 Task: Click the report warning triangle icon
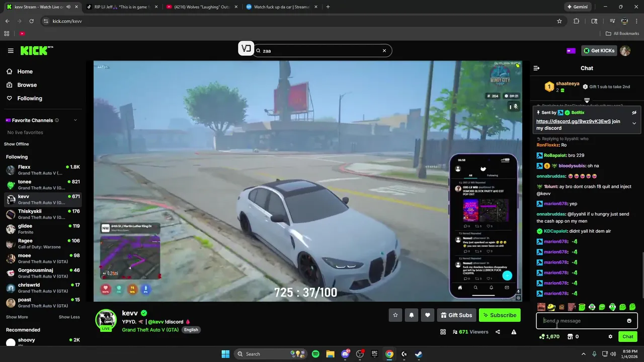[514, 332]
